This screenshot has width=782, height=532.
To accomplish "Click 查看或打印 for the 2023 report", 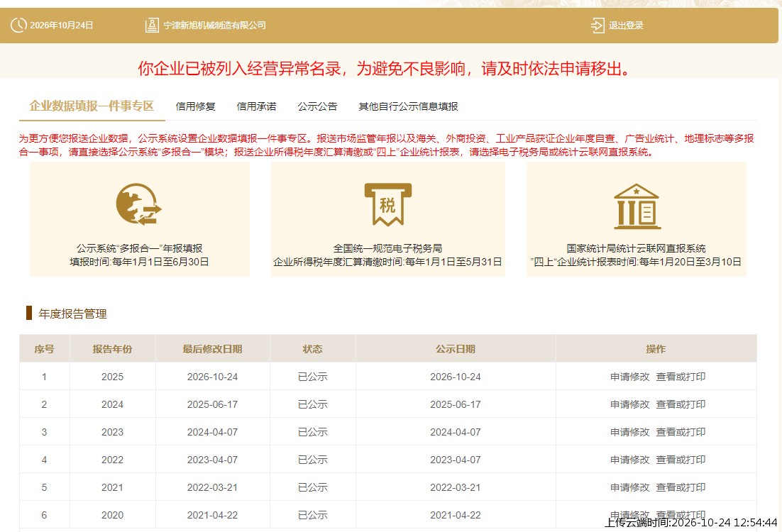I will pos(681,432).
